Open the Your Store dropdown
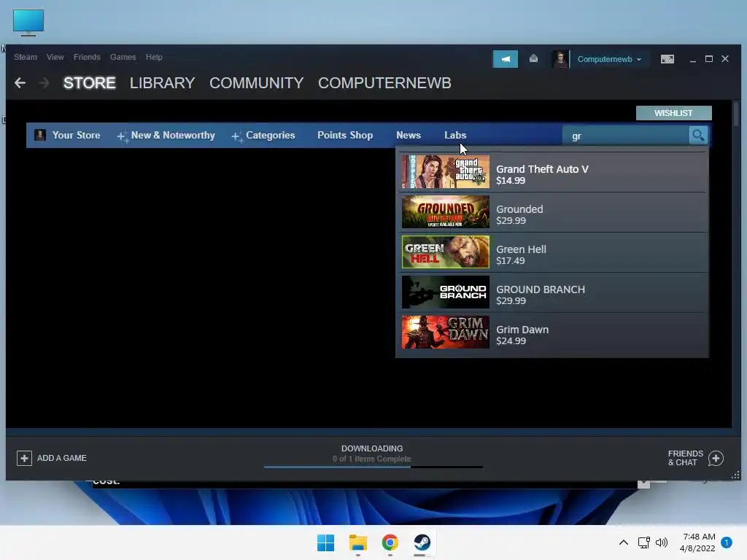Image resolution: width=747 pixels, height=560 pixels. point(76,135)
